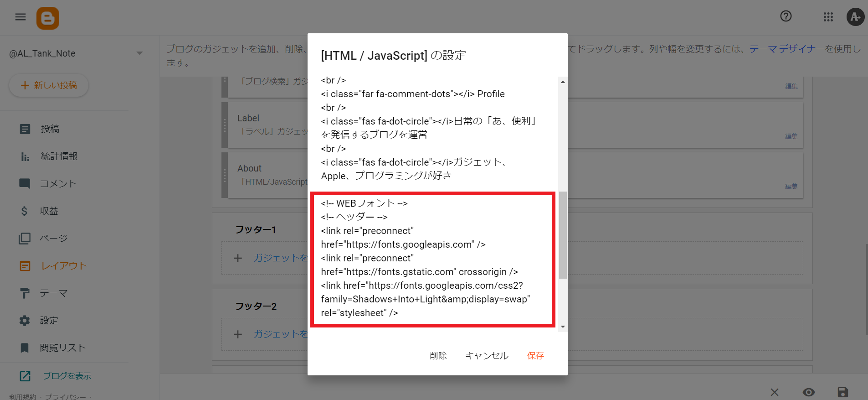The width and height of the screenshot is (868, 400).
Task: Open the テーマ デザイナー link
Action: pos(787,49)
